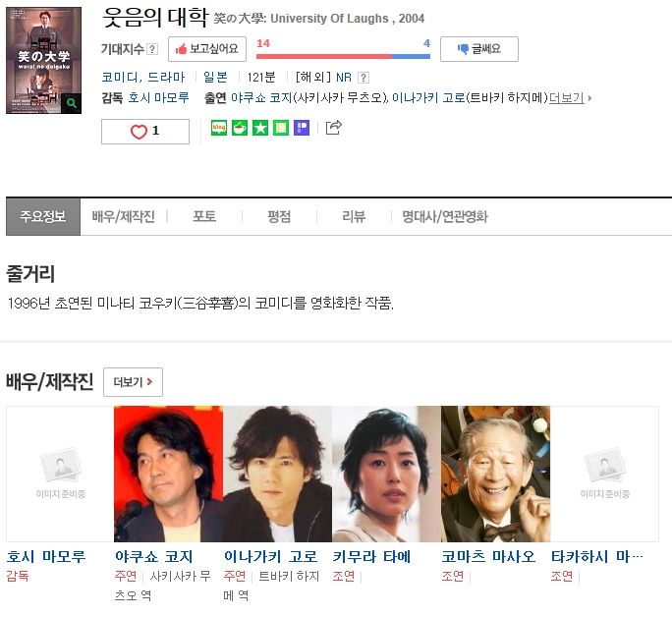
Task: Open the 명대사/연관영화 tab
Action: coord(445,217)
